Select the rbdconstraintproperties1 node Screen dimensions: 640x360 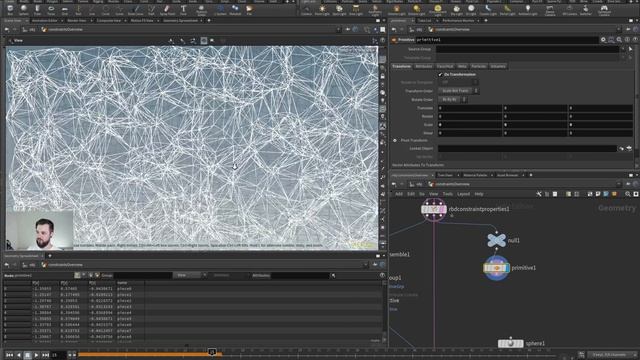[433, 209]
